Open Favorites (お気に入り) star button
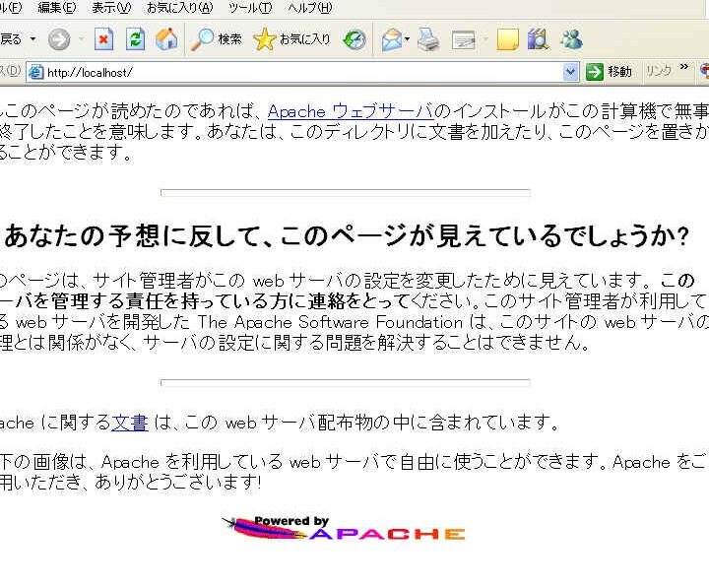709x588 pixels. click(x=292, y=39)
